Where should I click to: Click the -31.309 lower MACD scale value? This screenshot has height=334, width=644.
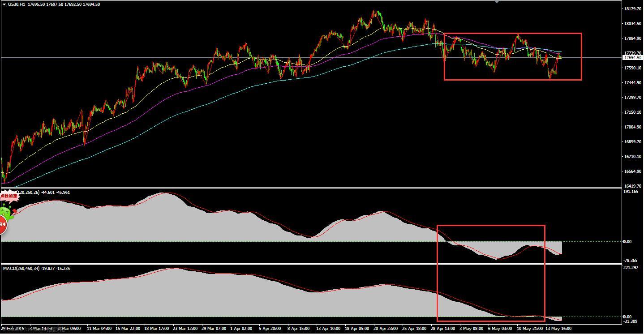631,321
